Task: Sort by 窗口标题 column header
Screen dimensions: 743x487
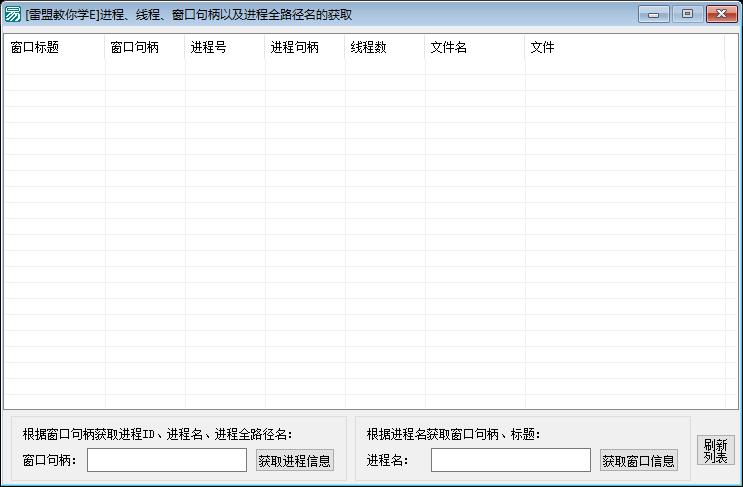Action: pyautogui.click(x=54, y=47)
